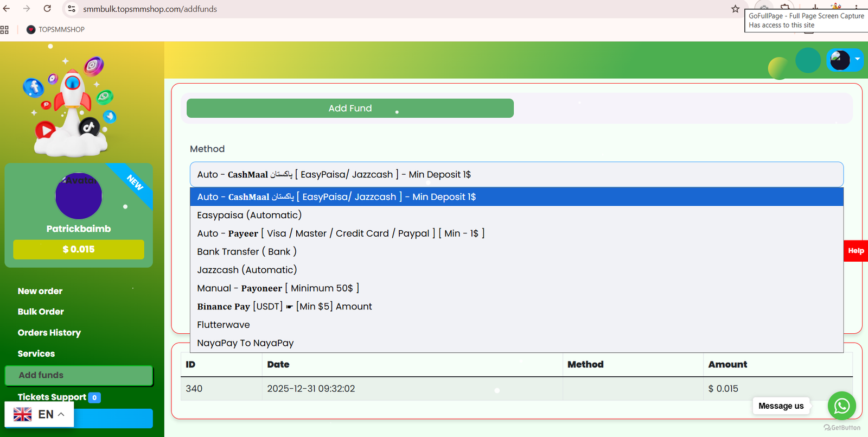Go to Services in sidebar

36,353
